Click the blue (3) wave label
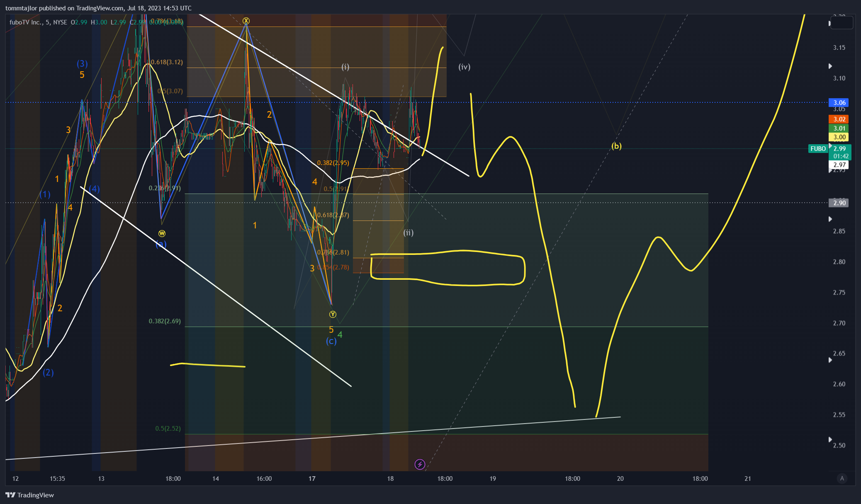The image size is (861, 504). [82, 63]
